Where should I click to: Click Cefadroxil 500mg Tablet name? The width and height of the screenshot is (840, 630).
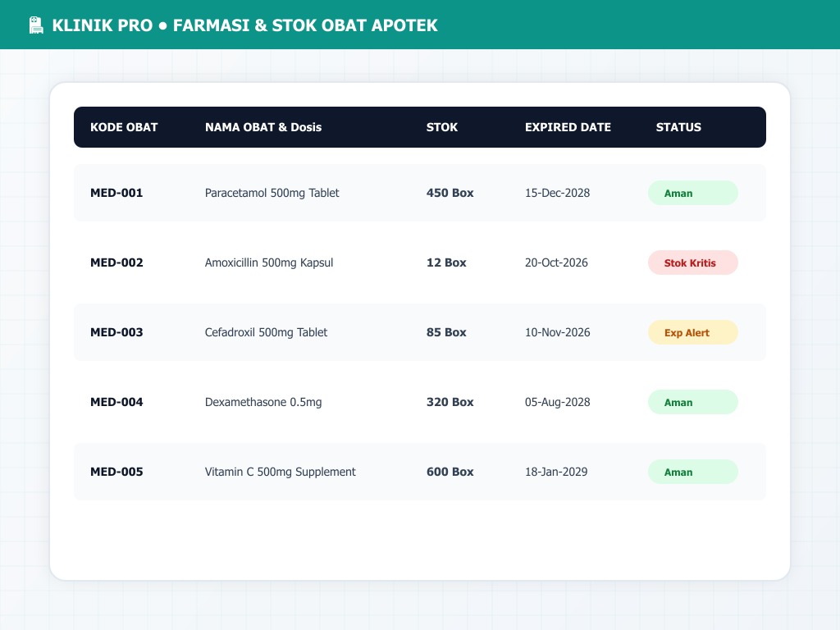266,332
